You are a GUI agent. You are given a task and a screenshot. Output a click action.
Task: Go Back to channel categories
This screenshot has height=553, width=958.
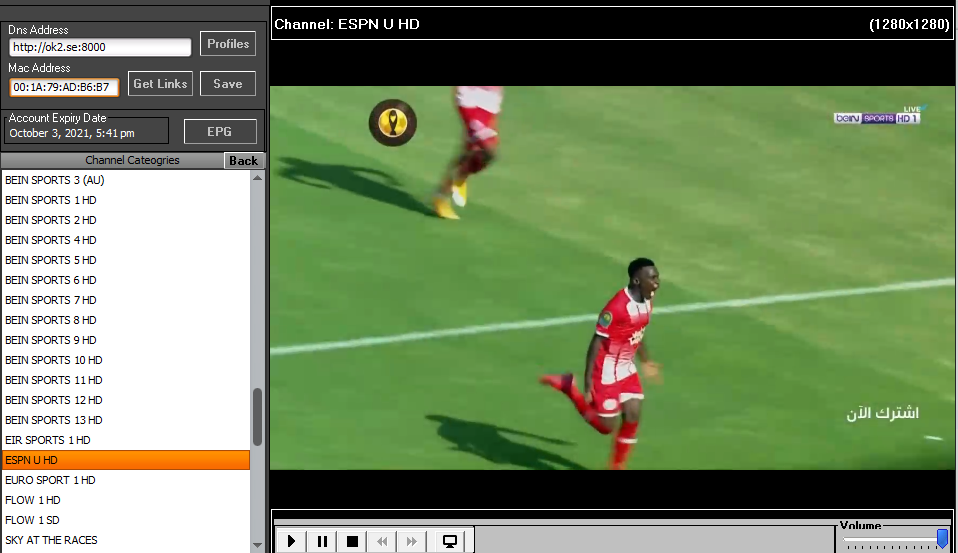(244, 161)
